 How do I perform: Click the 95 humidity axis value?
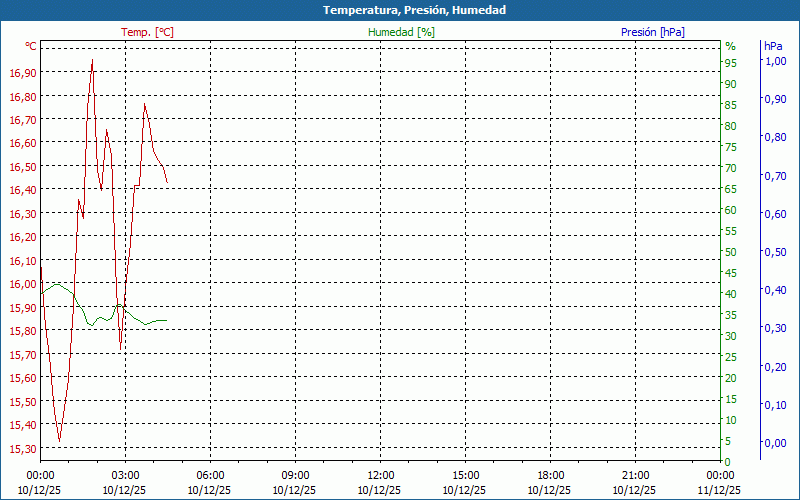click(731, 63)
